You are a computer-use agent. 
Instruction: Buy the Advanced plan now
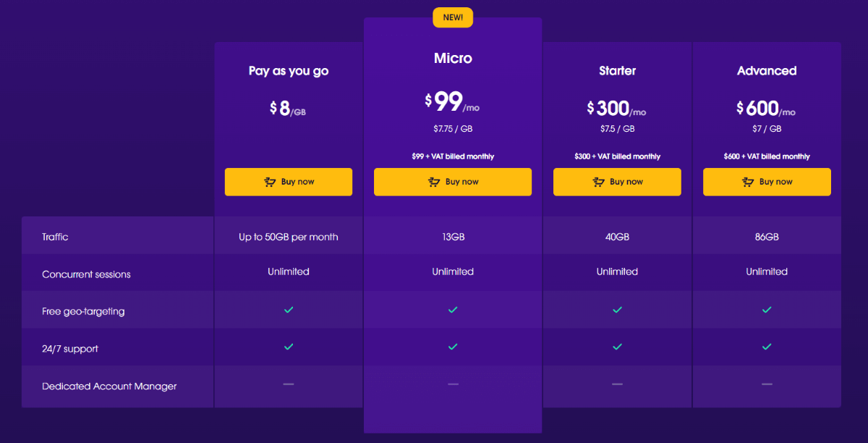point(767,182)
